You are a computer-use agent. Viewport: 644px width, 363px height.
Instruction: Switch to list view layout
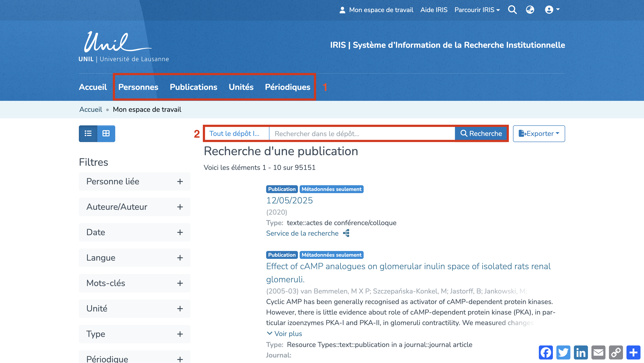pos(88,133)
